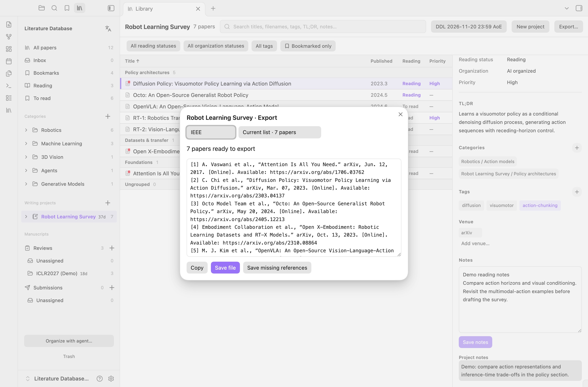Toggle the right sidebar panel icon
This screenshot has height=387, width=588.
click(579, 8)
